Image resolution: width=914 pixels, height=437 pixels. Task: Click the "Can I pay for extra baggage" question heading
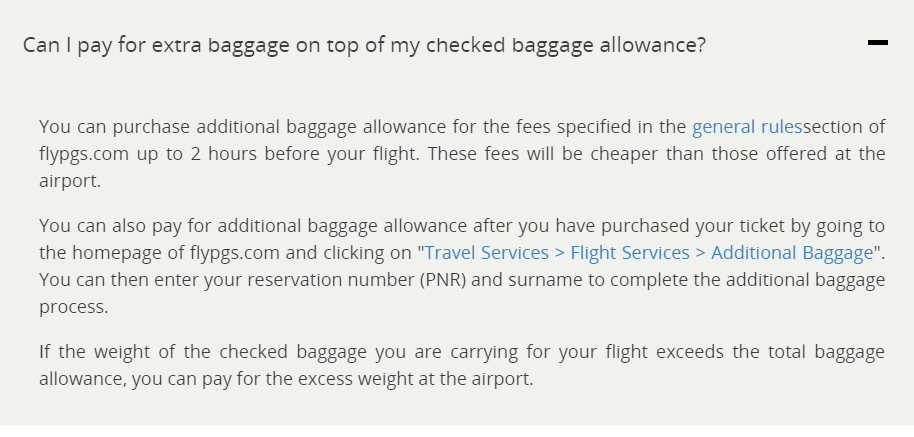(x=365, y=46)
